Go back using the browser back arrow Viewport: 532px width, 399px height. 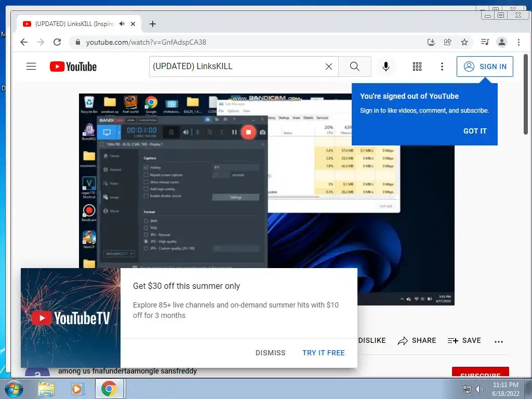point(24,42)
